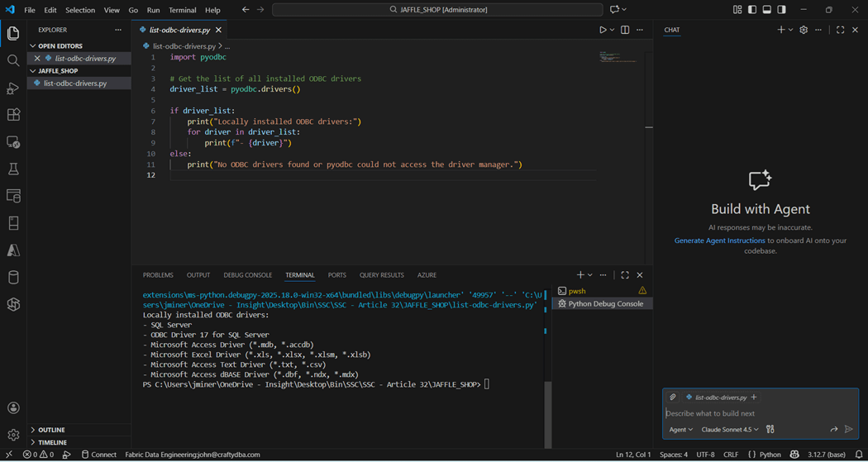This screenshot has height=462, width=868.
Task: Maximize the terminal panel size
Action: click(x=625, y=275)
